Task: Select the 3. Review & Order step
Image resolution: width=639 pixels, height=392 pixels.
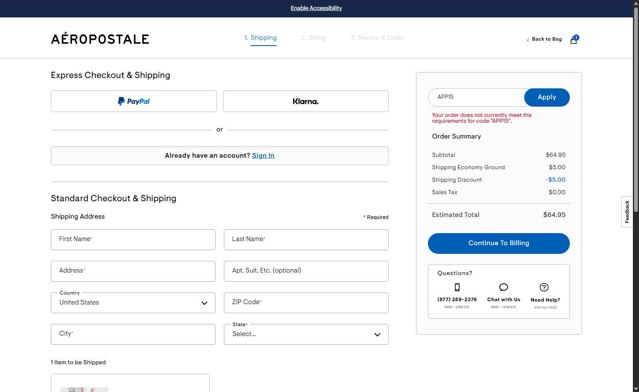Action: click(377, 38)
